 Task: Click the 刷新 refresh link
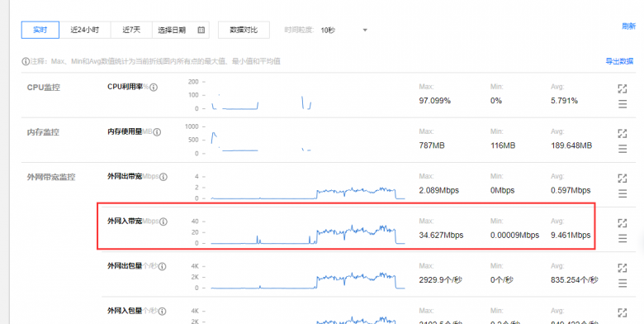click(628, 26)
